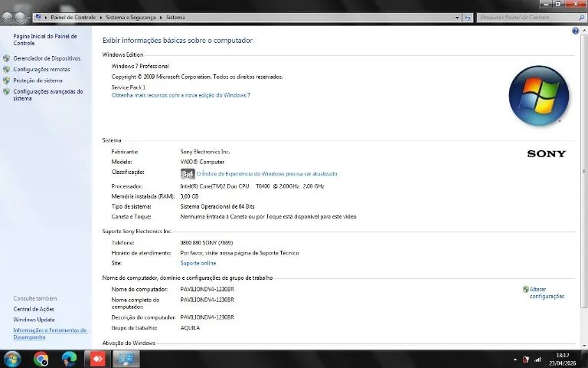Expand the arrow after Painel de Controle
This screenshot has height=368, width=588.
[x=100, y=18]
